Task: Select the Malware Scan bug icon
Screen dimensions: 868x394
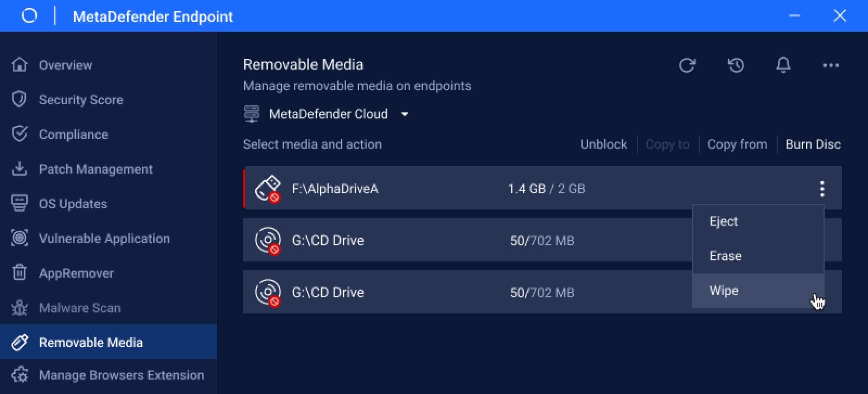Action: 19,308
